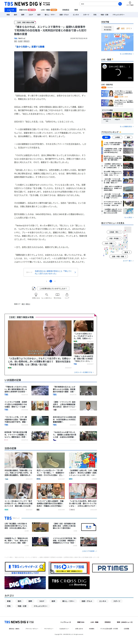This screenshot has width=138, height=644.
Task: Open the ドキュメンタリー sub-navigation item
Action: (x=118, y=14)
